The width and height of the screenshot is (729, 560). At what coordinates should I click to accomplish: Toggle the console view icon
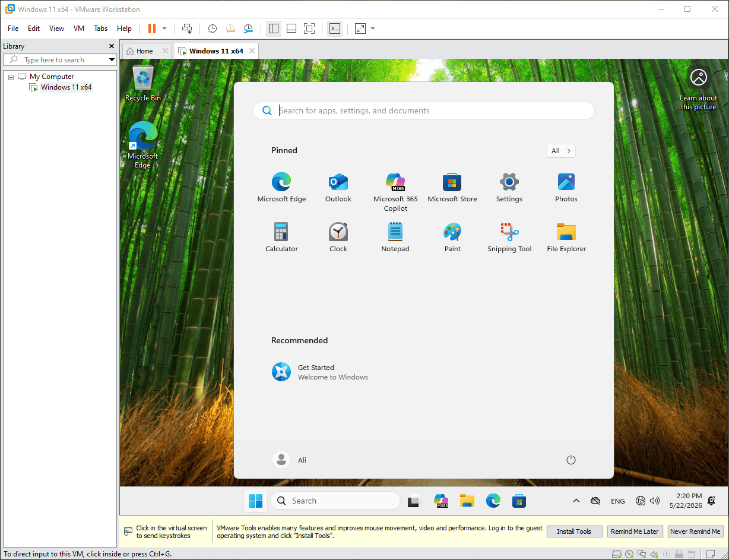coord(335,29)
